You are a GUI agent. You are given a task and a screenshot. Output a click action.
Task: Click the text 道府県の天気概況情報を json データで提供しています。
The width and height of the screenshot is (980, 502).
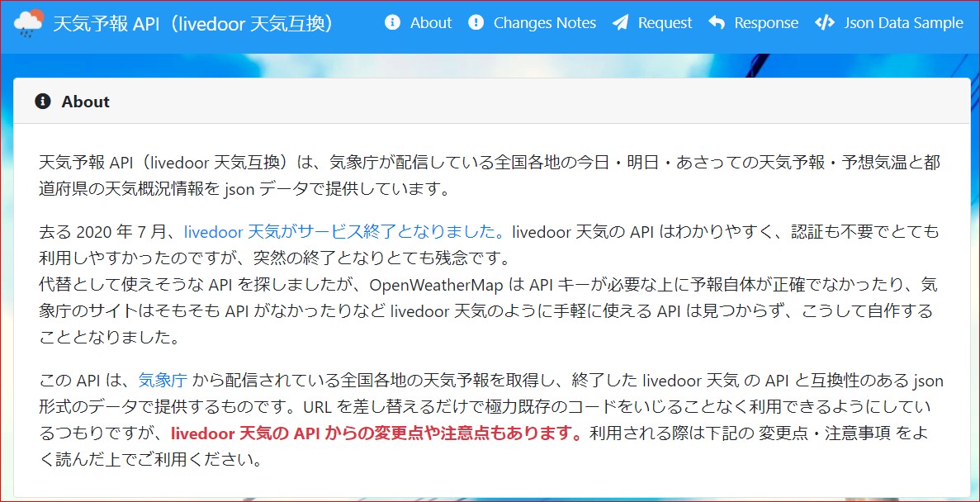tap(244, 189)
